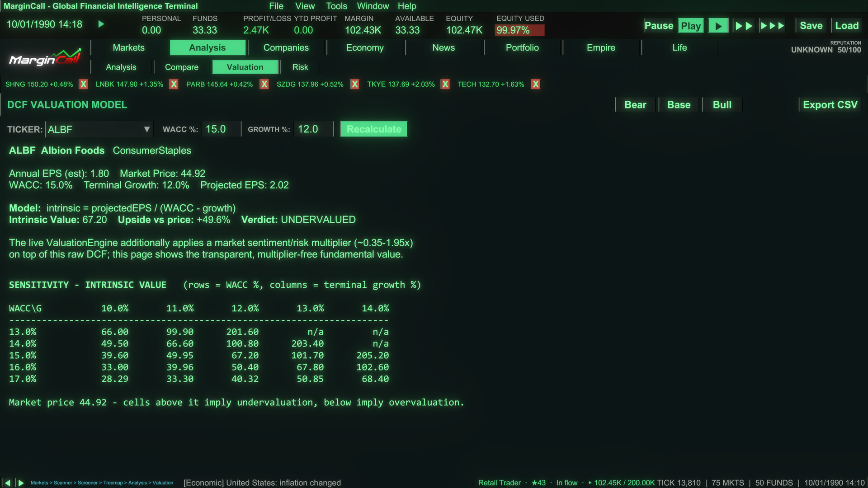The width and height of the screenshot is (868, 488).
Task: Switch to the Economy tab
Action: (x=365, y=48)
